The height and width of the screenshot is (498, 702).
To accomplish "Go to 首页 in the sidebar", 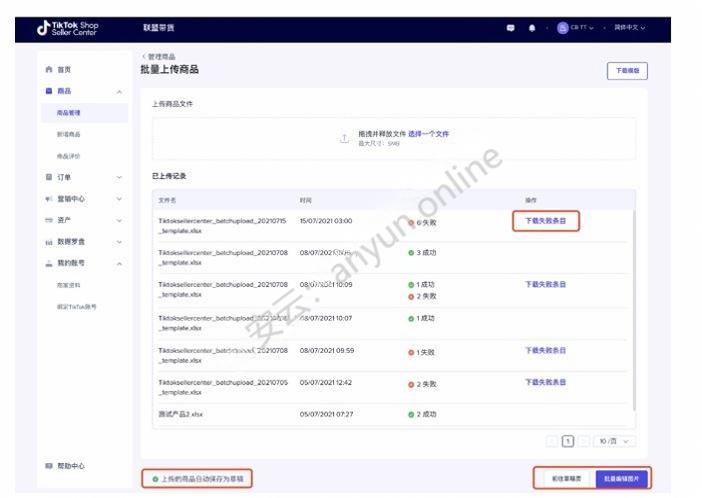I will pos(64,69).
